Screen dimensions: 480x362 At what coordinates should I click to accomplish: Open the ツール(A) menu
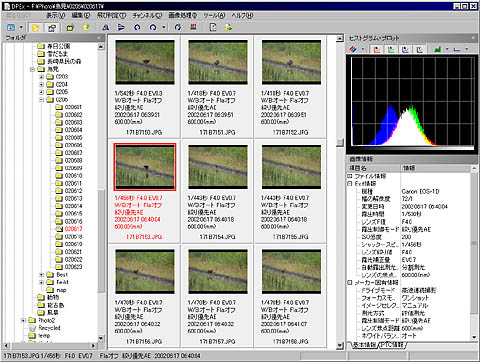[214, 15]
